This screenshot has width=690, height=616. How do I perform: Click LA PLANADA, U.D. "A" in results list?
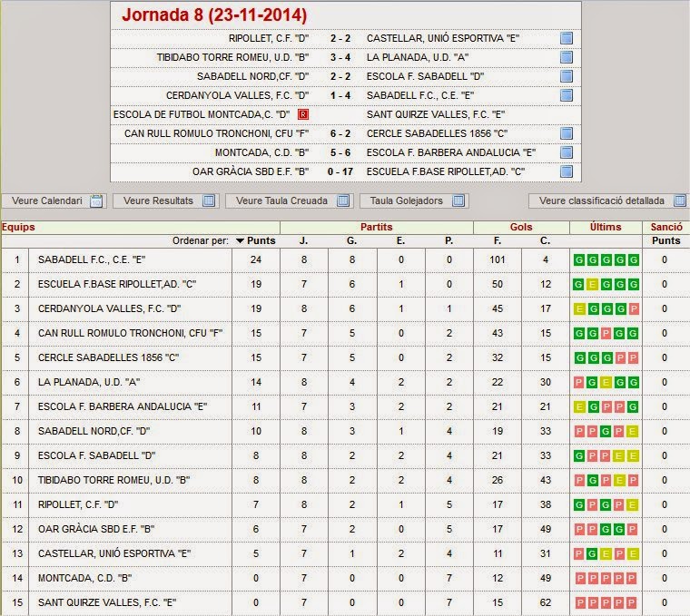418,57
